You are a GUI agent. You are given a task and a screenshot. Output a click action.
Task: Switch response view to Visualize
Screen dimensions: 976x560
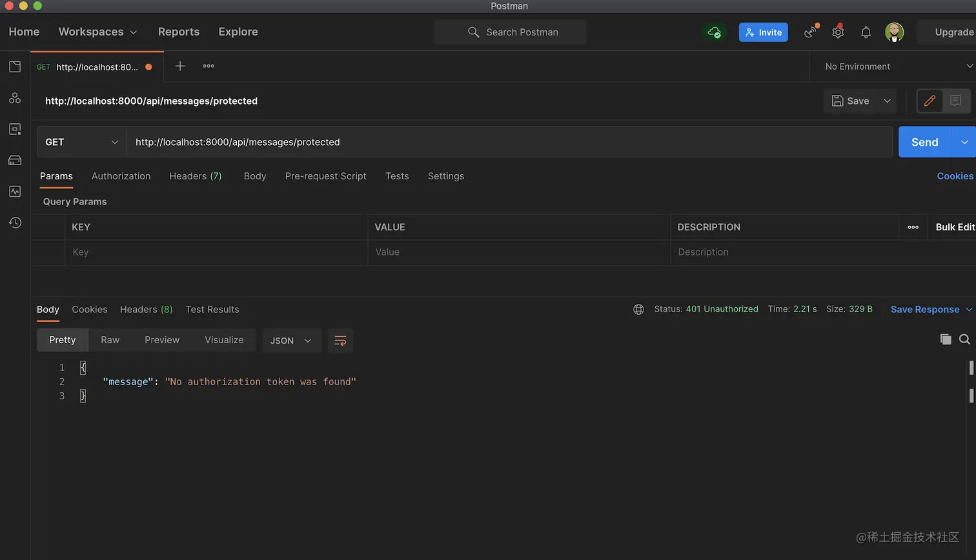(x=224, y=340)
